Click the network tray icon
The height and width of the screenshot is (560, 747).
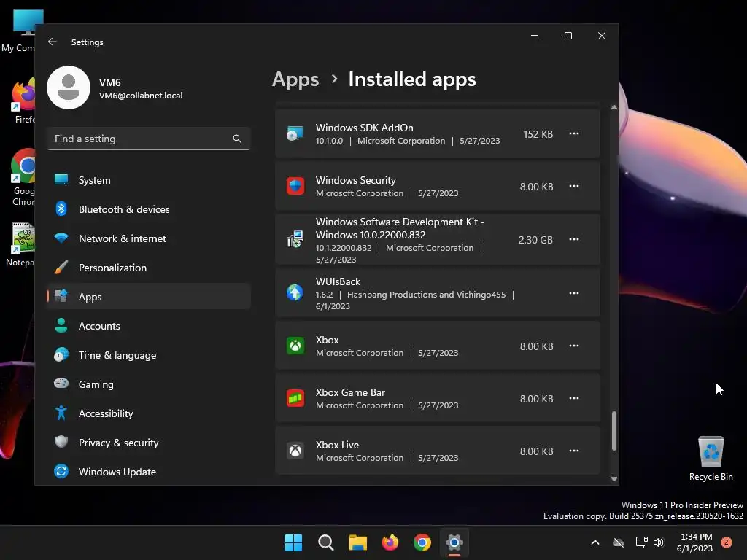point(642,542)
